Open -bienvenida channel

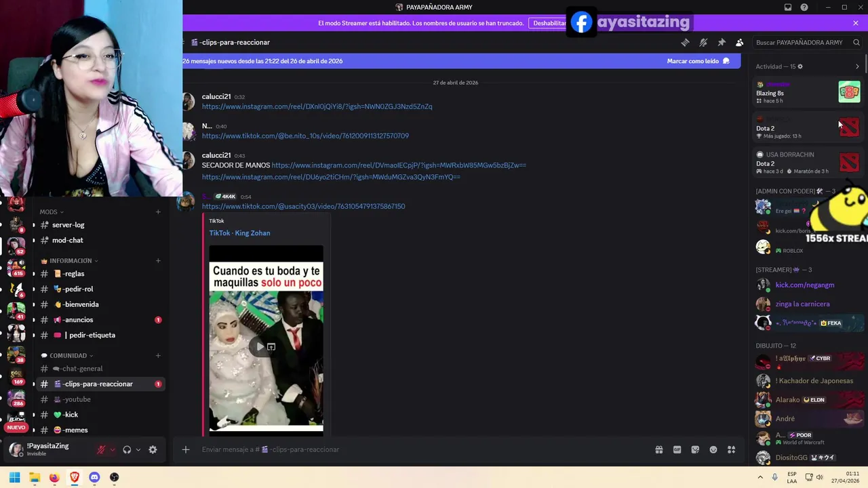pyautogui.click(x=100, y=305)
